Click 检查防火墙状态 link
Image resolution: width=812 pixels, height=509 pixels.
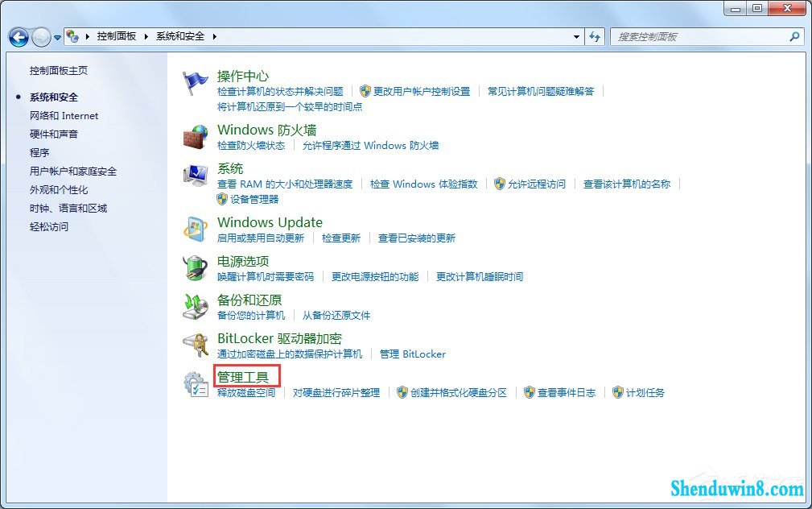click(x=251, y=145)
